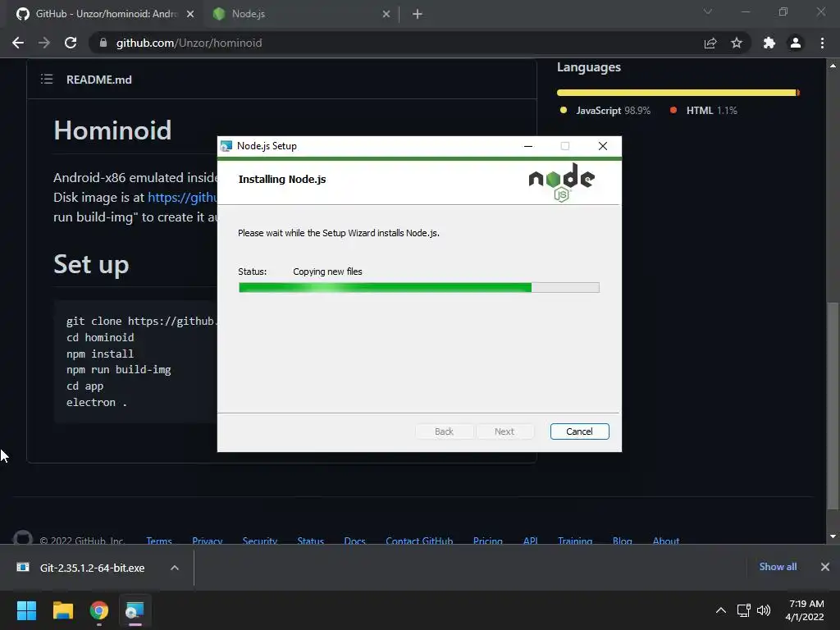
Task: Open the tab search chevron
Action: coord(708,11)
